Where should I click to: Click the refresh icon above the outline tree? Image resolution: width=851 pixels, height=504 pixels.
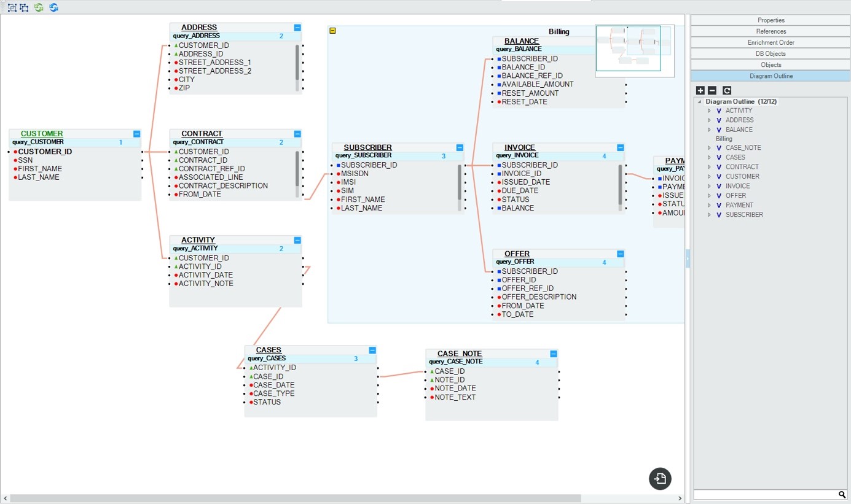[x=727, y=90]
